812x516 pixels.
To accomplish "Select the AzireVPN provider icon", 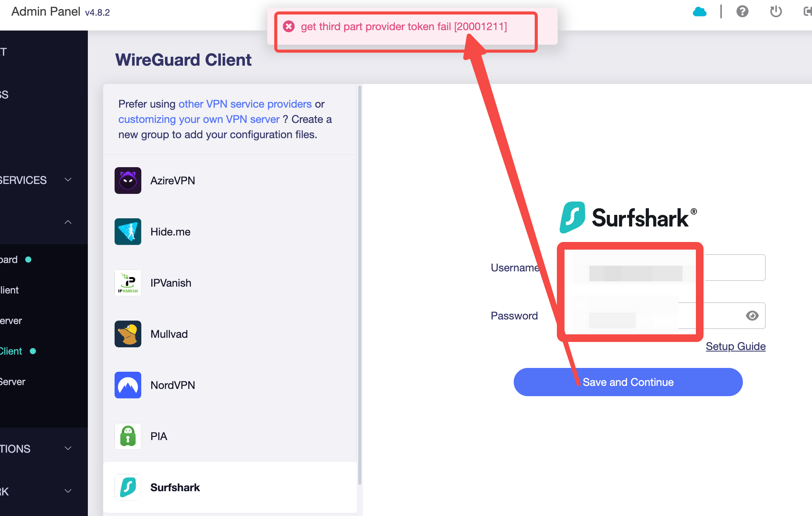I will click(128, 181).
